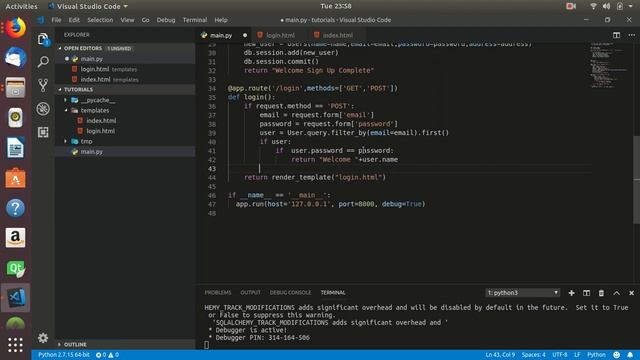Launch Thunderbird mail from the dock

click(16, 58)
